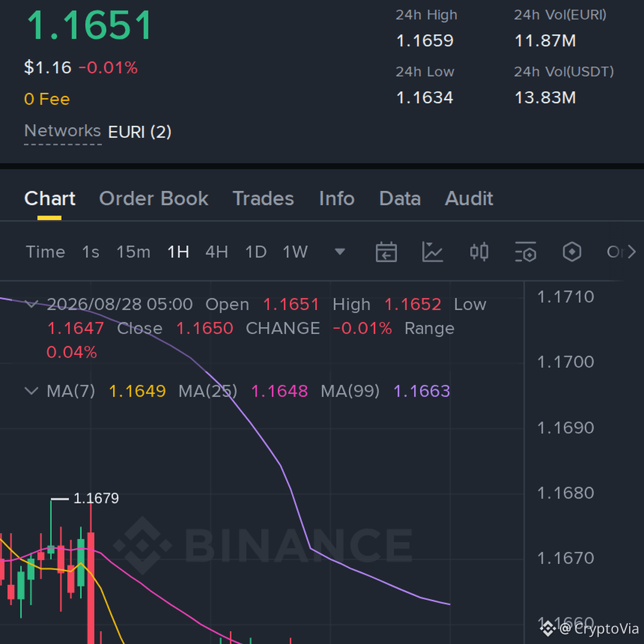Collapse the MA indicator values row
The width and height of the screenshot is (644, 644).
point(32,391)
